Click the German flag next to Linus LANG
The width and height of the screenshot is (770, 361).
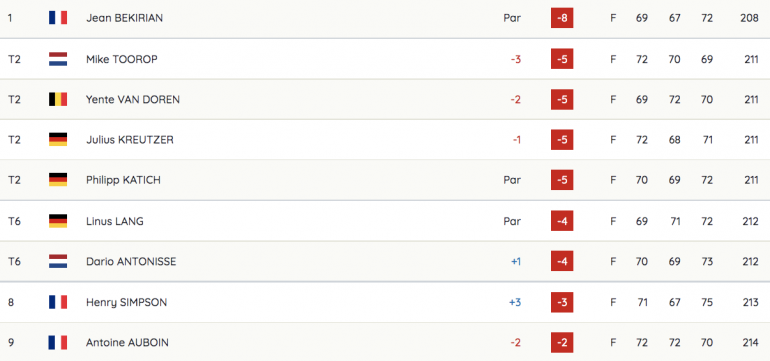coord(58,222)
